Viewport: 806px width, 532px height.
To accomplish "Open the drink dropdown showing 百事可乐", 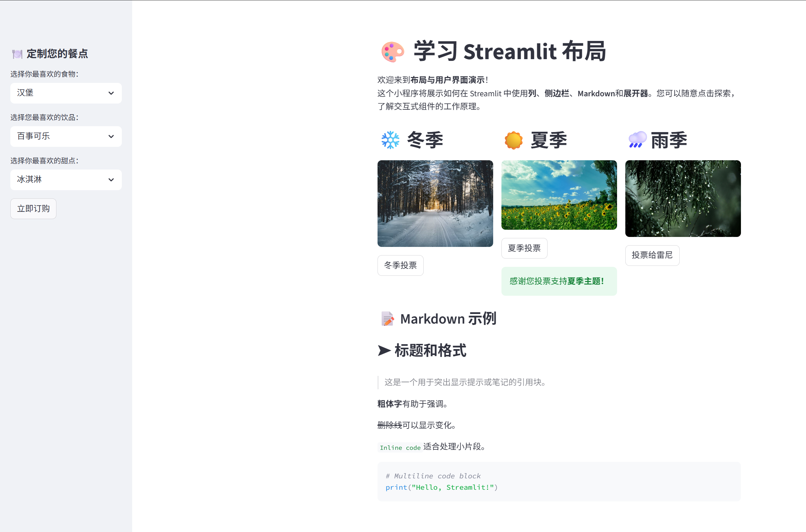I will (66, 136).
